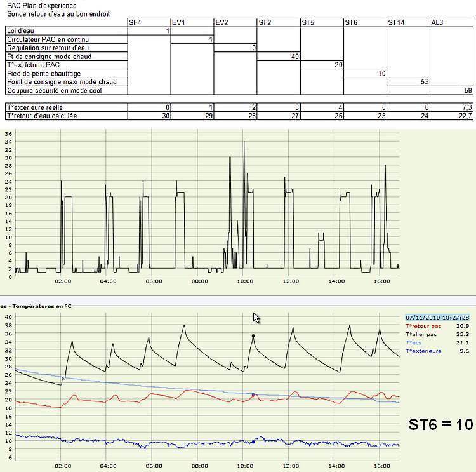The width and height of the screenshot is (476, 472).
Task: Select the cell with value 58 under AL3
Action: (x=451, y=91)
